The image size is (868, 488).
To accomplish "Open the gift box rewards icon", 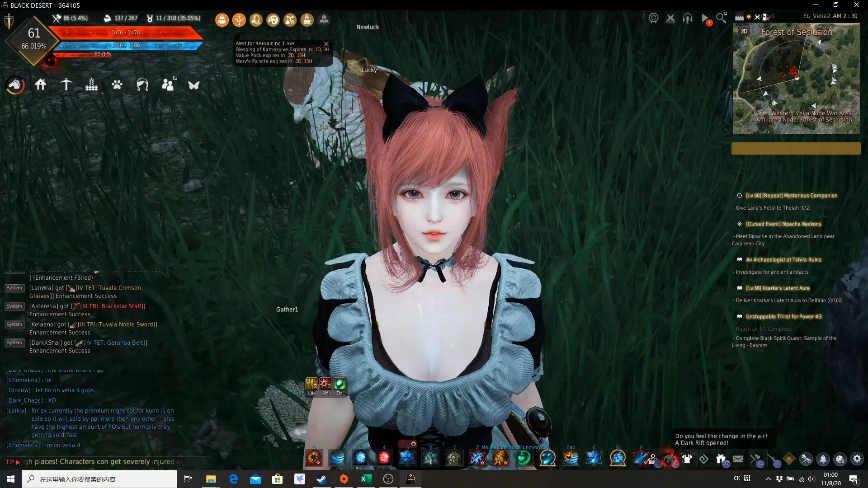I will tap(721, 459).
